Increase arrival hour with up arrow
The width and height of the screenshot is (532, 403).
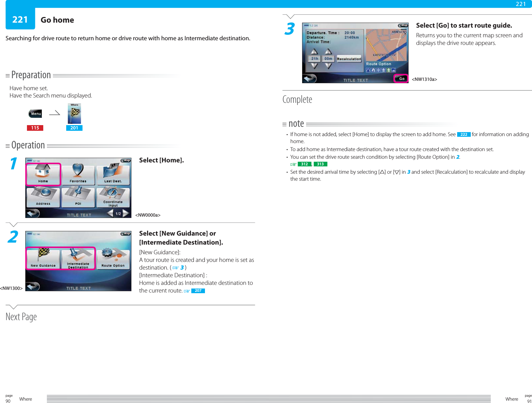coord(314,51)
